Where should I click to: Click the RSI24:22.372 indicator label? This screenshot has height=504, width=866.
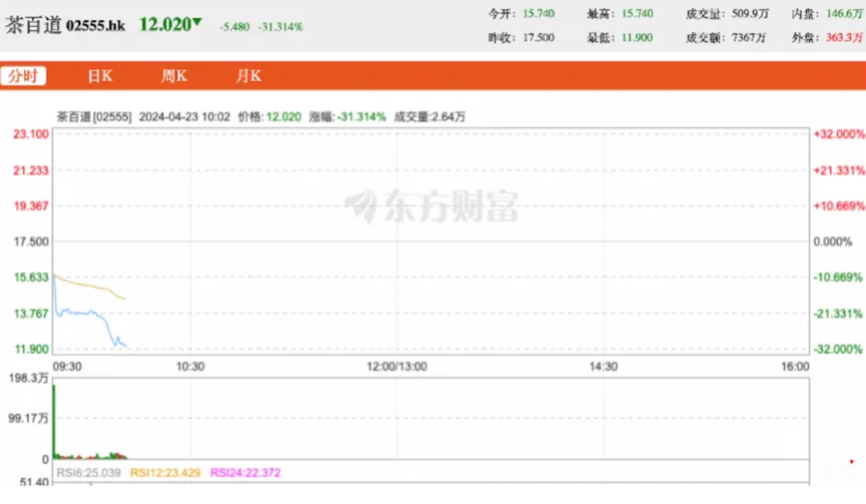pos(246,473)
